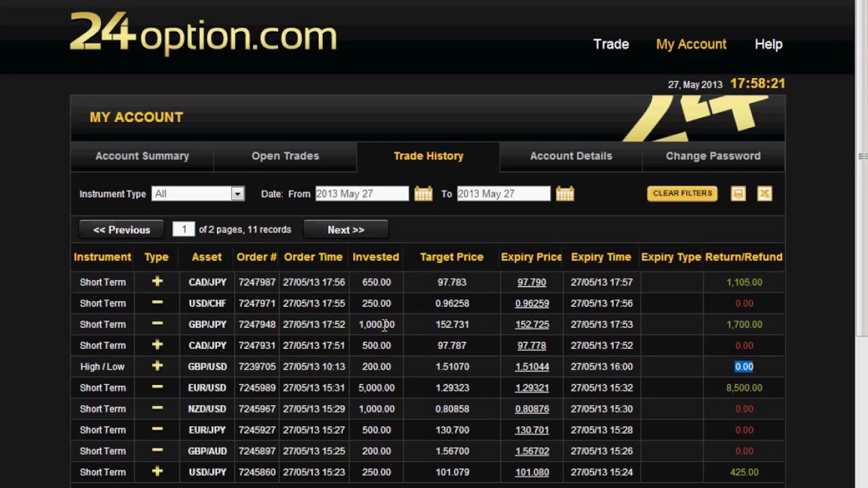Click the 425.00 return value
Image resolution: width=868 pixels, height=488 pixels.
(744, 472)
